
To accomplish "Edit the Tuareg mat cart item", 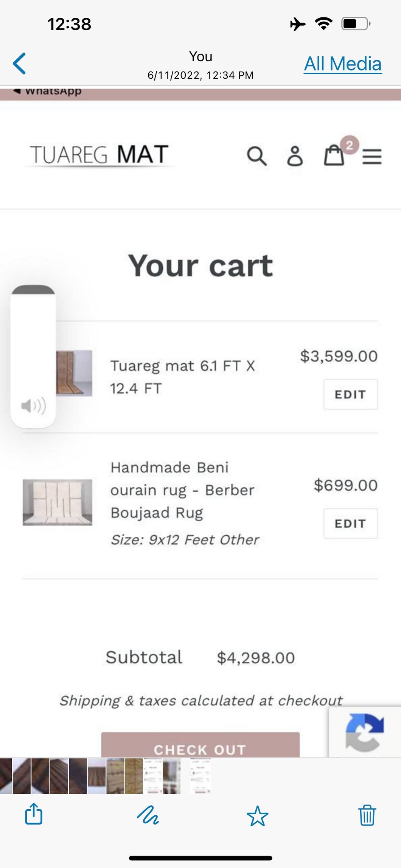I will click(350, 394).
